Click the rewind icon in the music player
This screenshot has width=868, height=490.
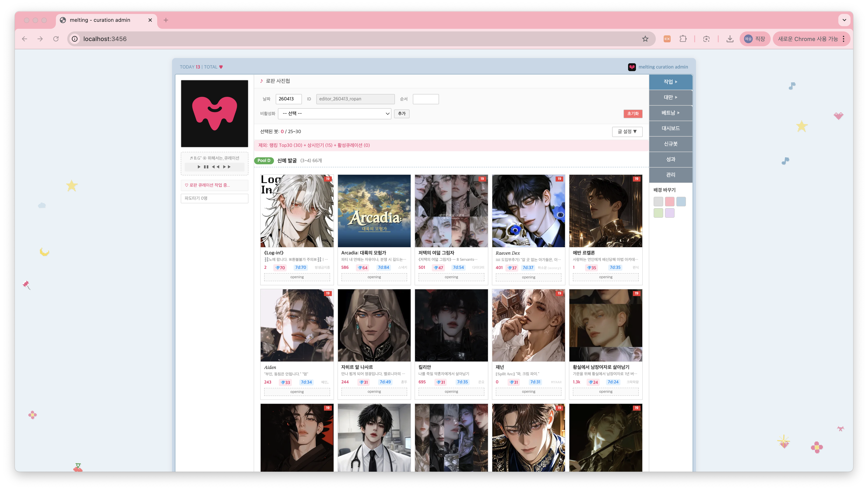click(216, 167)
